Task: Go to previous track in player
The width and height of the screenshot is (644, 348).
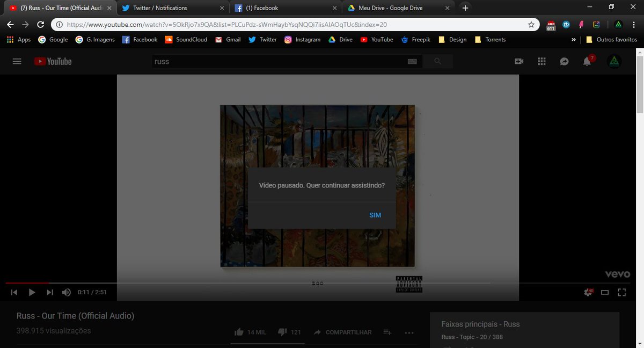Action: pos(14,292)
